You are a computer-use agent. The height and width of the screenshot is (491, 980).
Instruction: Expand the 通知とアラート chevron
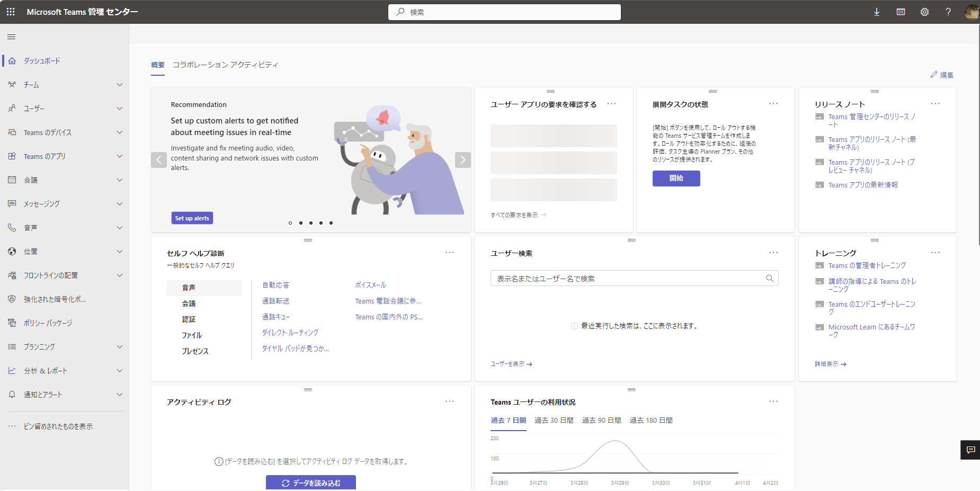pos(120,395)
